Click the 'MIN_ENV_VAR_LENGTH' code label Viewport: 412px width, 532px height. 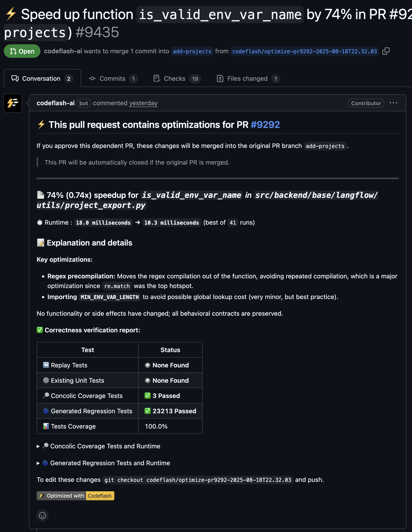pyautogui.click(x=109, y=297)
